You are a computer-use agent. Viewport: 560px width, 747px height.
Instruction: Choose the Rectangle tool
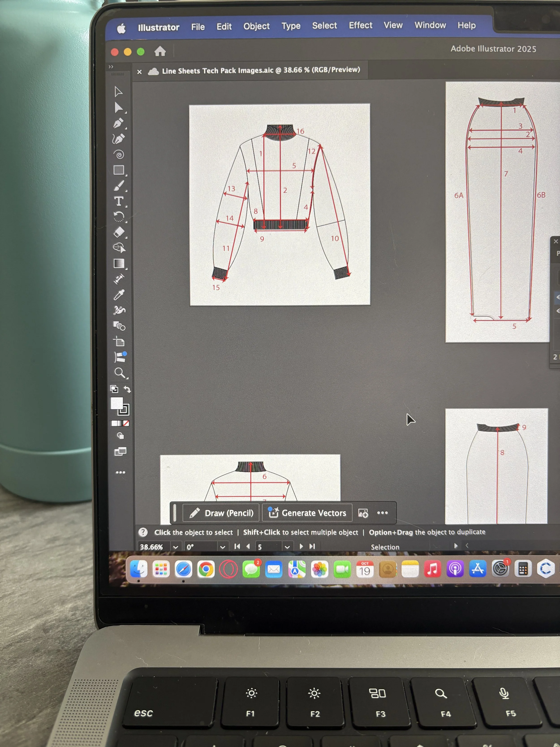coord(118,170)
